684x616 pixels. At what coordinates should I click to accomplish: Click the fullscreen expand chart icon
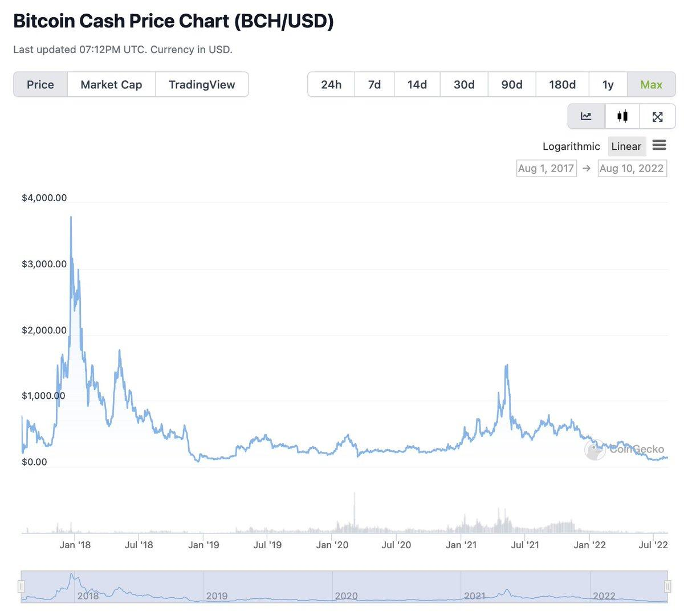[657, 117]
